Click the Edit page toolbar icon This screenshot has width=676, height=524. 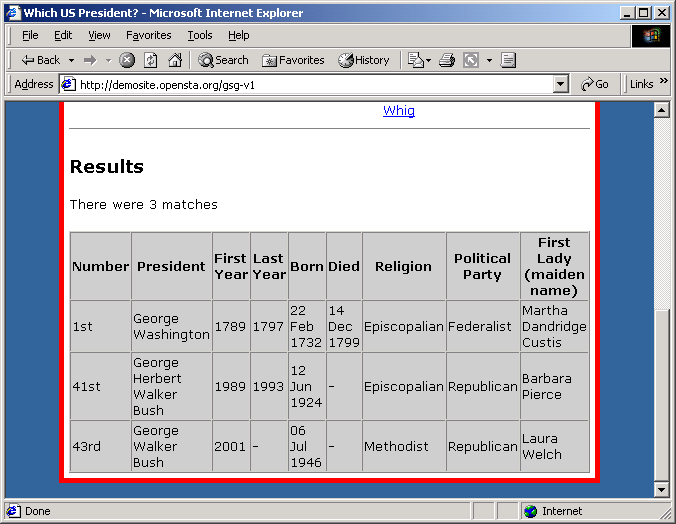(471, 60)
